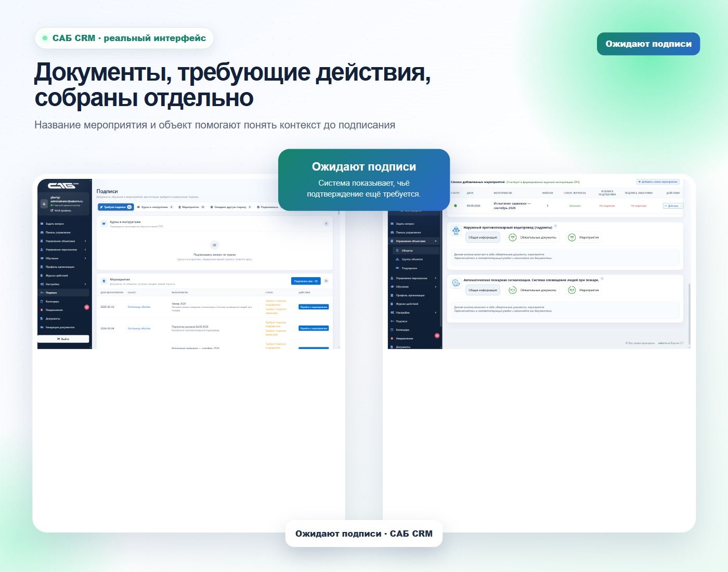The width and height of the screenshot is (728, 572).
Task: Click Календарь icon in objects screenshot sidebar
Action: pyautogui.click(x=392, y=330)
